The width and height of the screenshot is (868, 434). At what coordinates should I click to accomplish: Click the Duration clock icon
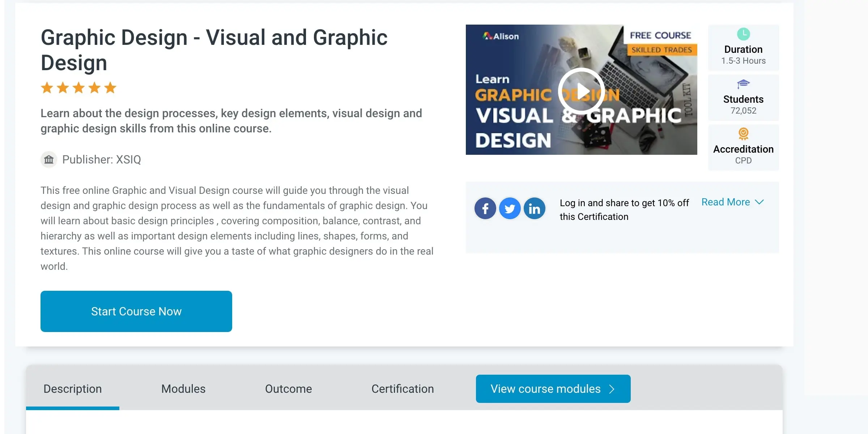tap(743, 34)
